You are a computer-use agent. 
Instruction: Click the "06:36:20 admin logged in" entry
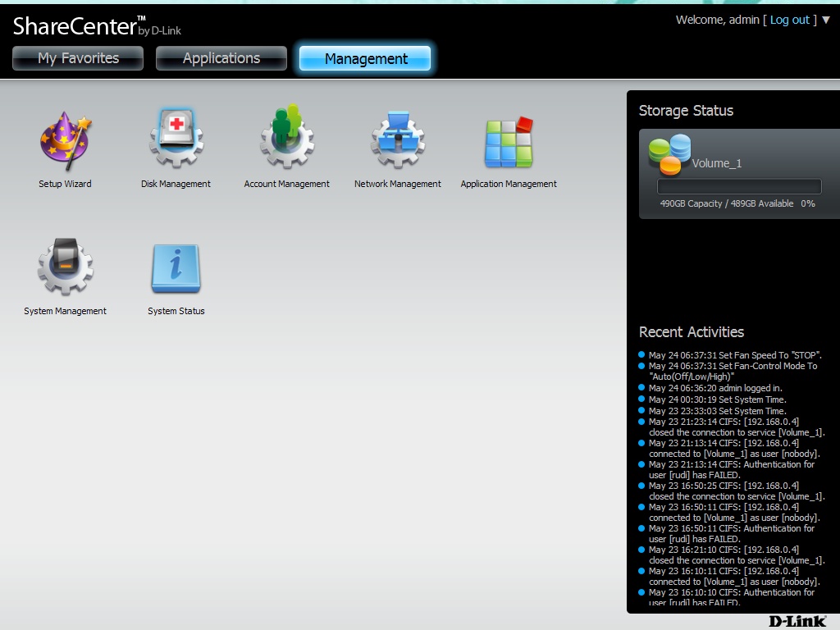click(x=715, y=388)
